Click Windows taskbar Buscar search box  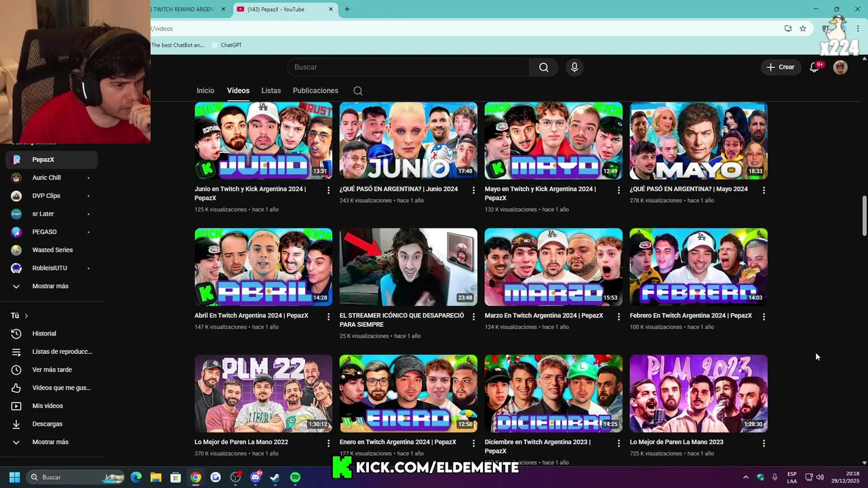(76, 477)
